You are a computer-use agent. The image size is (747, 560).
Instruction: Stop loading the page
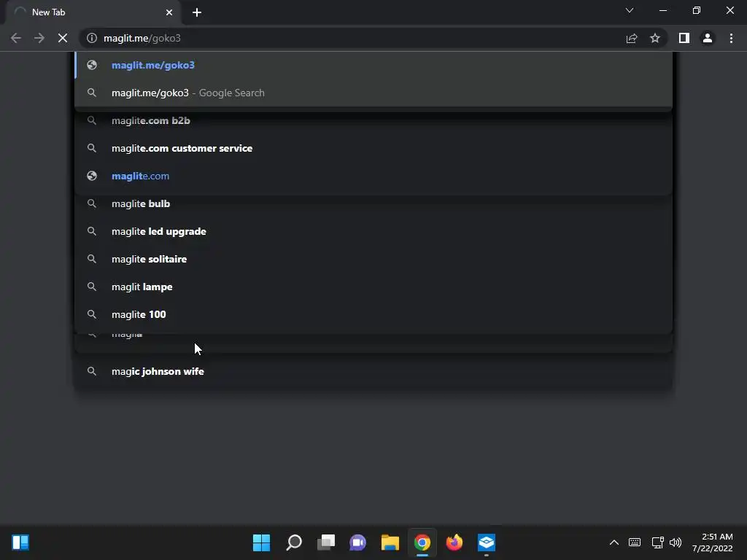[x=63, y=38]
